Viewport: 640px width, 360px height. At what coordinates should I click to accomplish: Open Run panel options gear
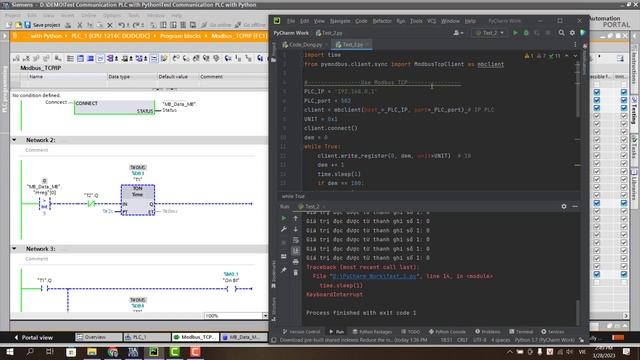[564, 207]
